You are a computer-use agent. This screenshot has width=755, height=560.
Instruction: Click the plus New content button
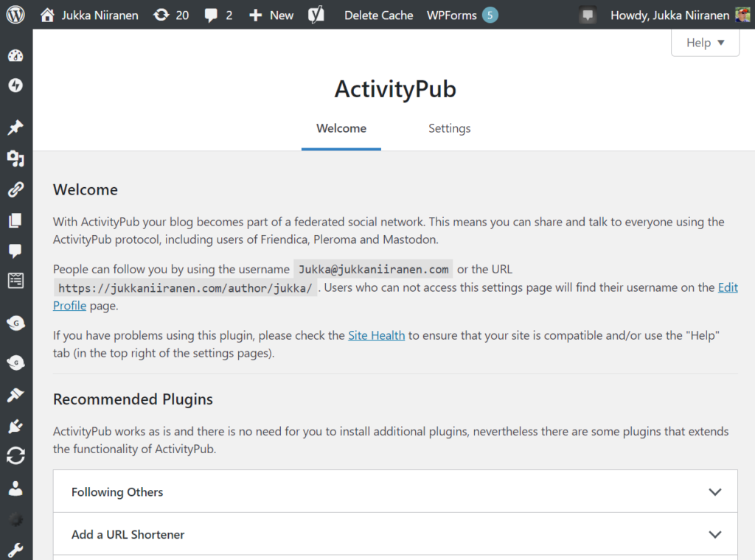[x=271, y=15]
